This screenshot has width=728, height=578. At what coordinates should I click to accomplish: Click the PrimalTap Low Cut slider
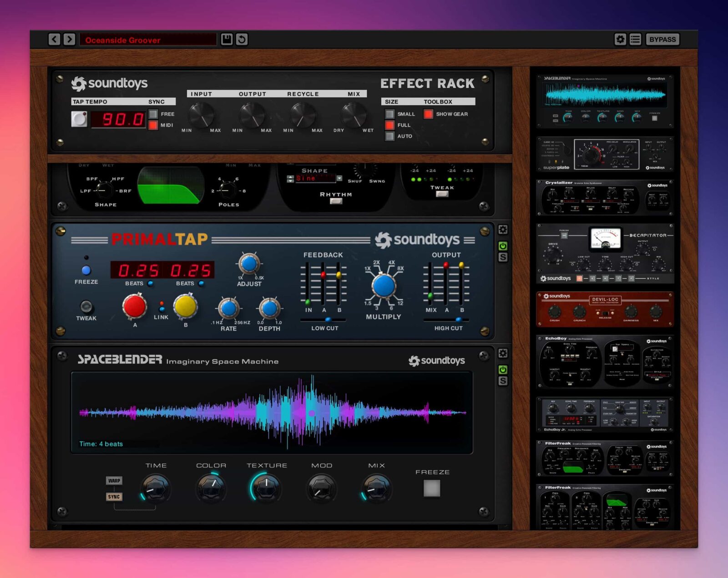pos(328,320)
